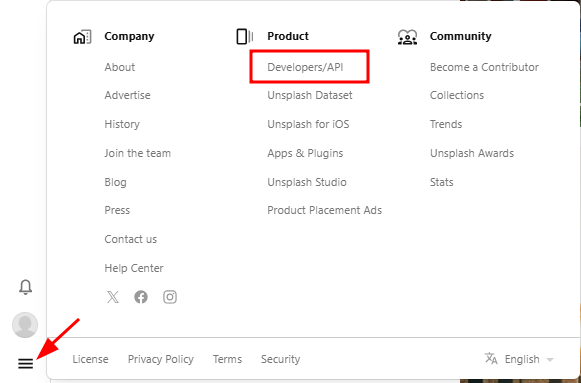
Task: View the Terms page
Action: (227, 359)
